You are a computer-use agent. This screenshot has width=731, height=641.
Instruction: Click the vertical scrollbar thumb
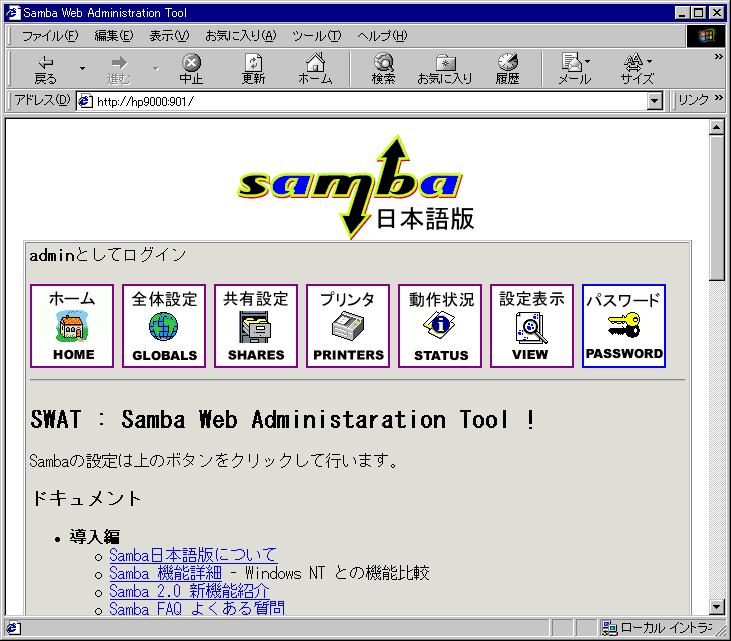716,207
